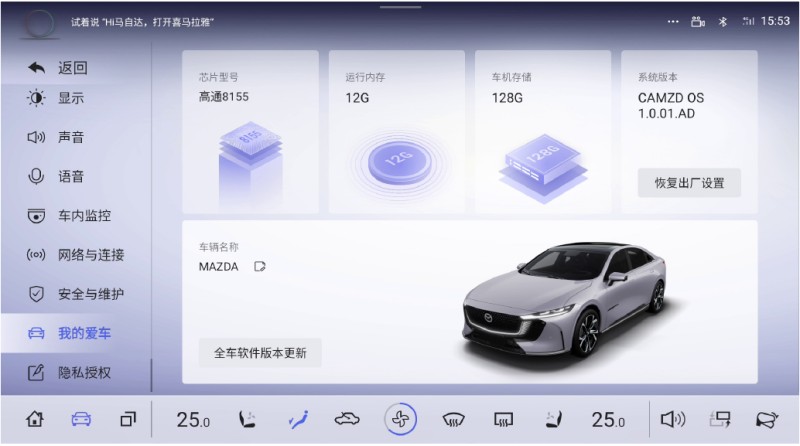Tap the 运行内存 12G card
Image resolution: width=800 pixels, height=446 pixels.
click(397, 132)
